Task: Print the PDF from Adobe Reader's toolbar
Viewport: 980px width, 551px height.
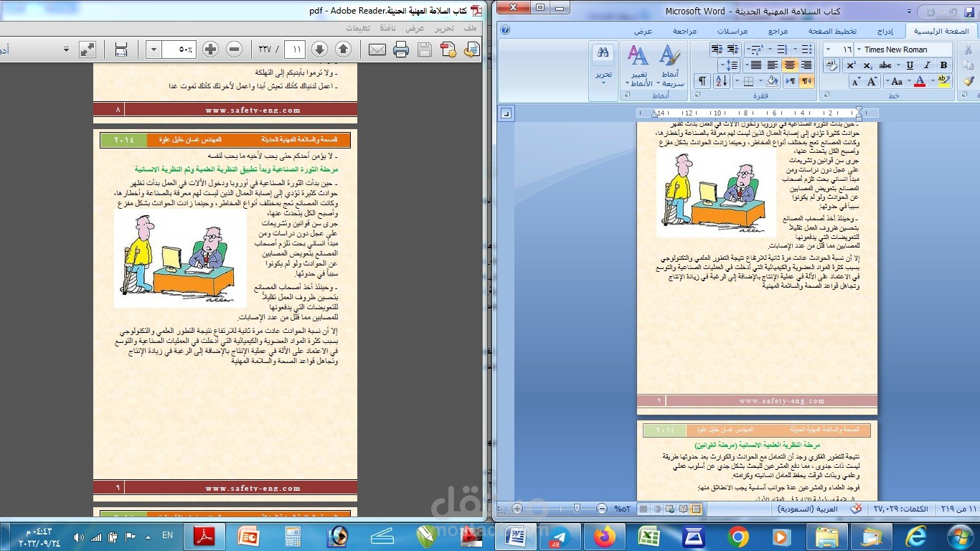Action: coord(400,49)
